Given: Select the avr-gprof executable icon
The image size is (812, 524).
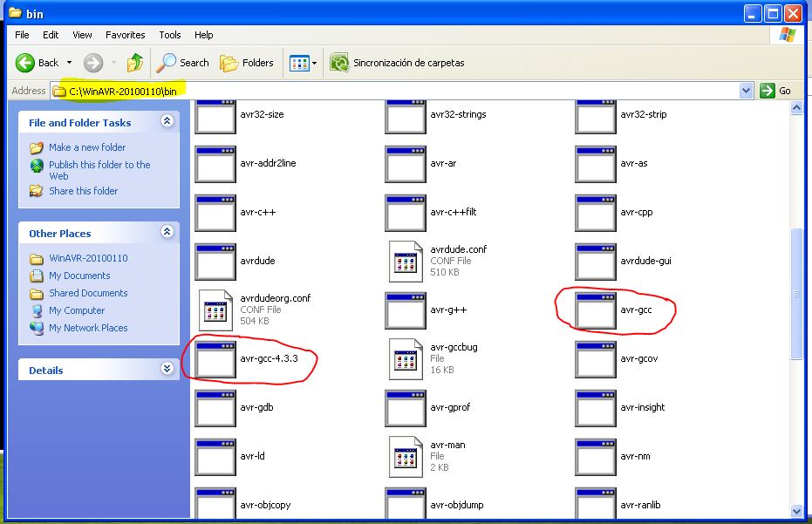Looking at the screenshot, I should (x=405, y=408).
